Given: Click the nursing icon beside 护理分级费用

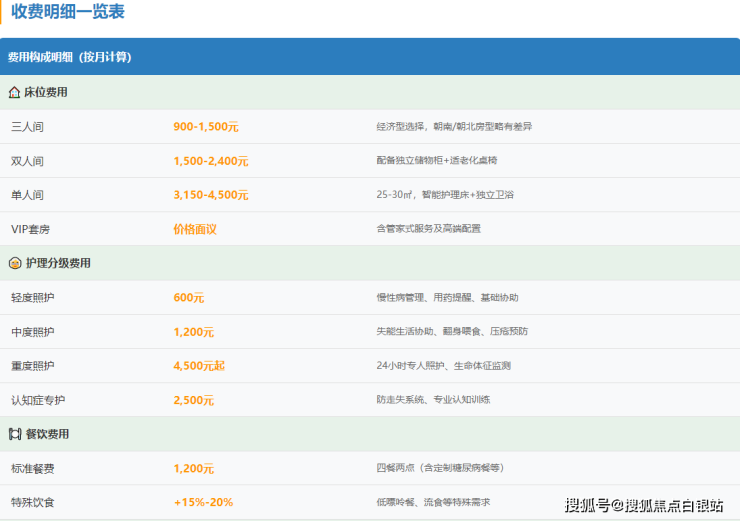Looking at the screenshot, I should (x=14, y=263).
